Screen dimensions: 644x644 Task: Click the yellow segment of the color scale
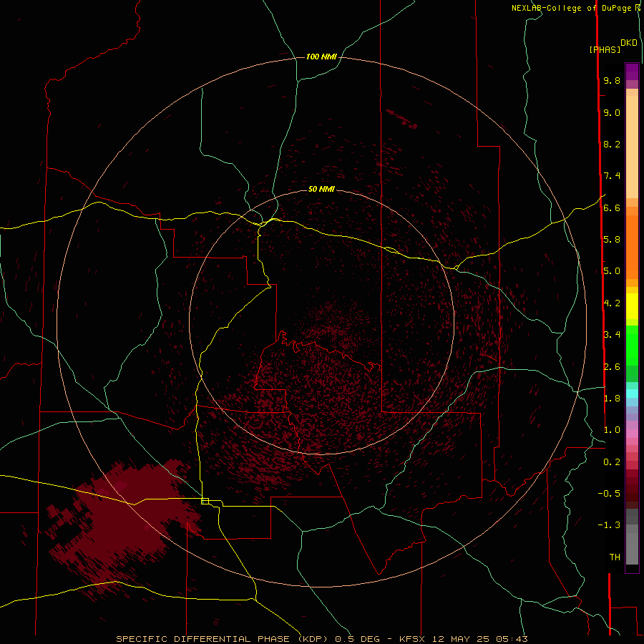coord(632,306)
